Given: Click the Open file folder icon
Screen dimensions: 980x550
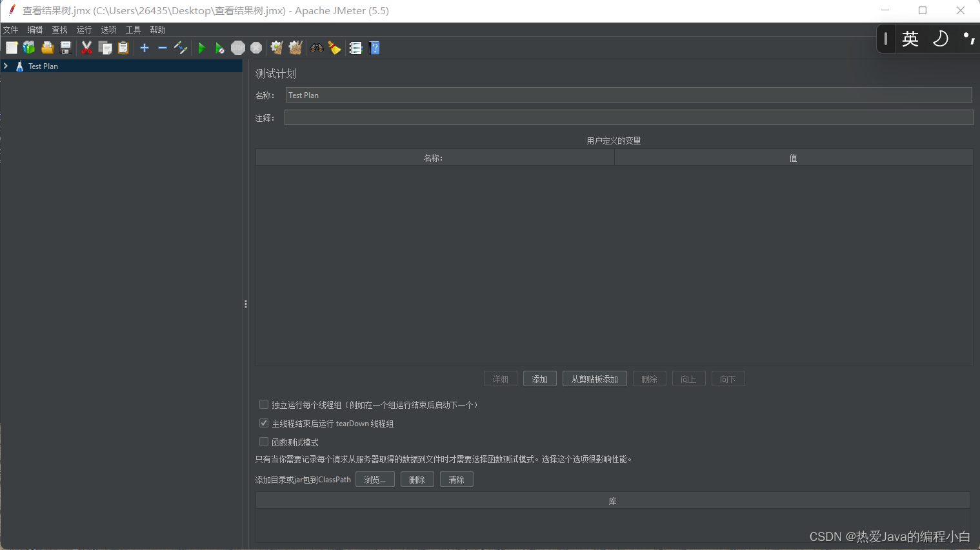Looking at the screenshot, I should point(47,48).
